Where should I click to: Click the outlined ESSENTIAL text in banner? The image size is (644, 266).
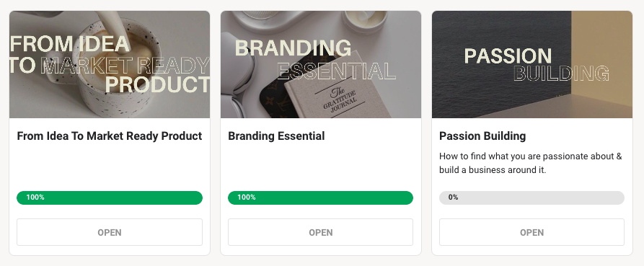[336, 71]
